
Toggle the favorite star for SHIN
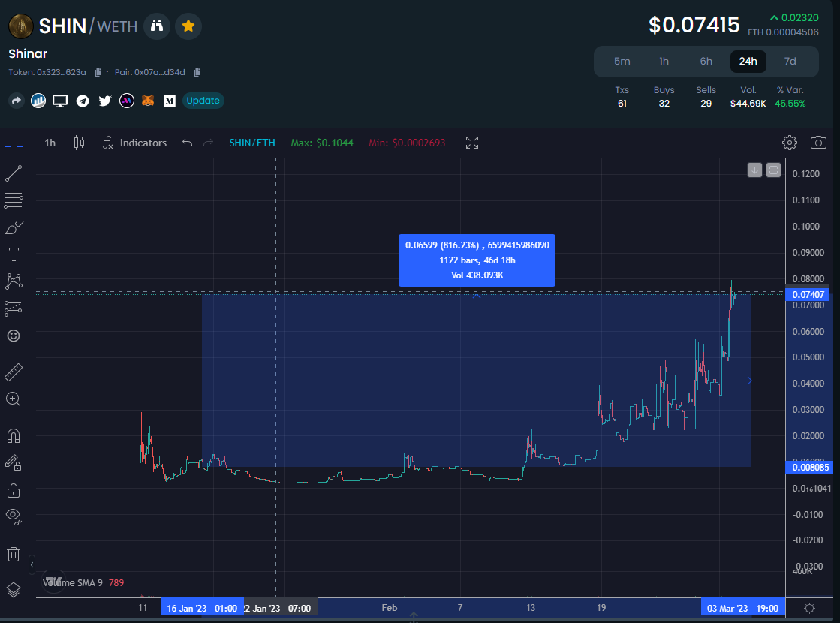(x=188, y=26)
